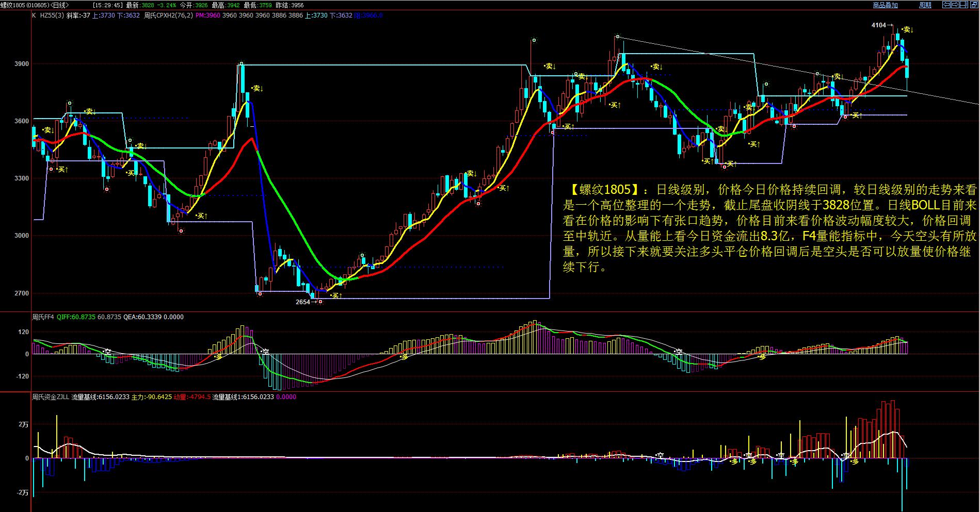This screenshot has height=512, width=980.
Task: Click the left arrow navigation icon
Action: click(946, 5)
